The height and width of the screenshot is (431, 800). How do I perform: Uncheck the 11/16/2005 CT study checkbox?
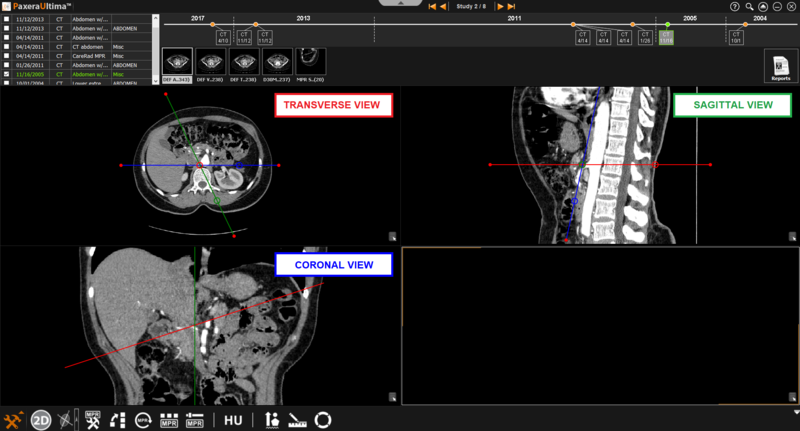8,74
